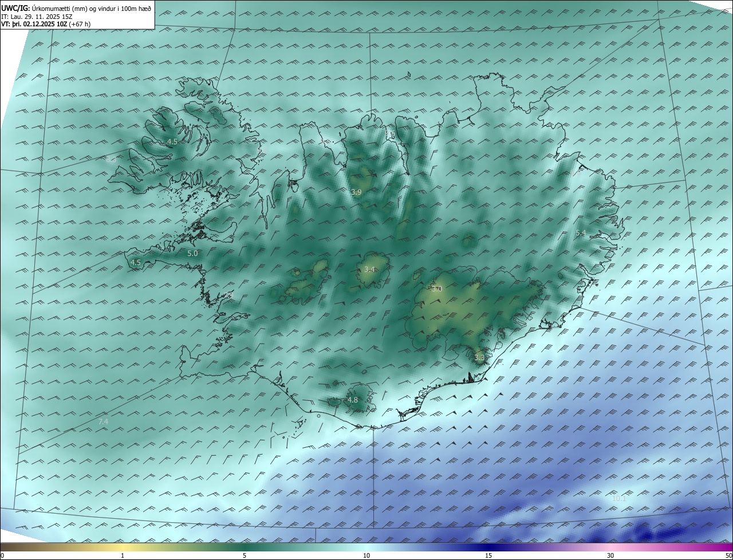
Task: Click the "5" tick on the color scale
Action: point(245,555)
